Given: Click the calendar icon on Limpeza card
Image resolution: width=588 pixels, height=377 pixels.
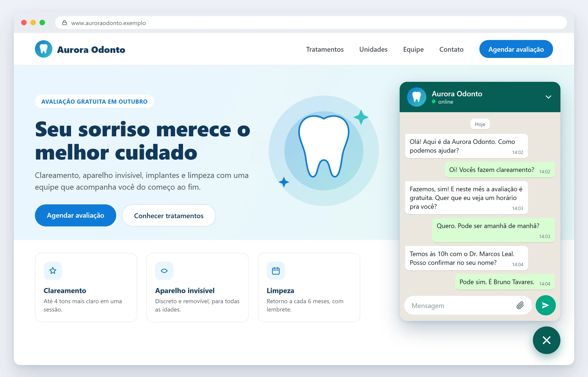Looking at the screenshot, I should tap(276, 271).
